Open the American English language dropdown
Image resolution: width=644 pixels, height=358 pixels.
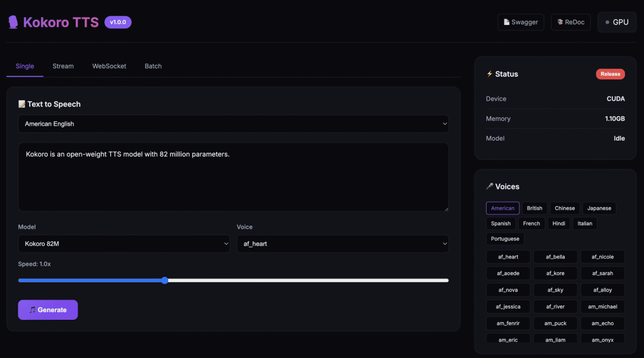click(x=233, y=124)
